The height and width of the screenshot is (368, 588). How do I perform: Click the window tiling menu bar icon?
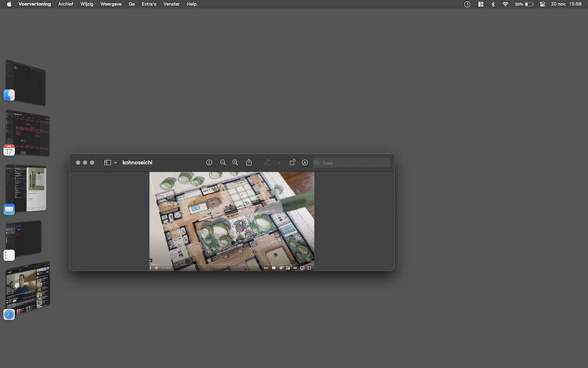[481, 4]
